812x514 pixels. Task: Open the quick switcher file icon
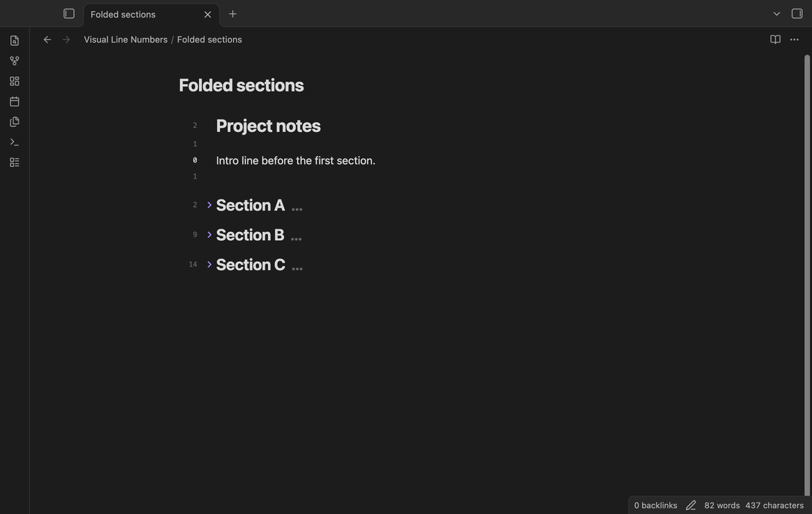tap(14, 41)
